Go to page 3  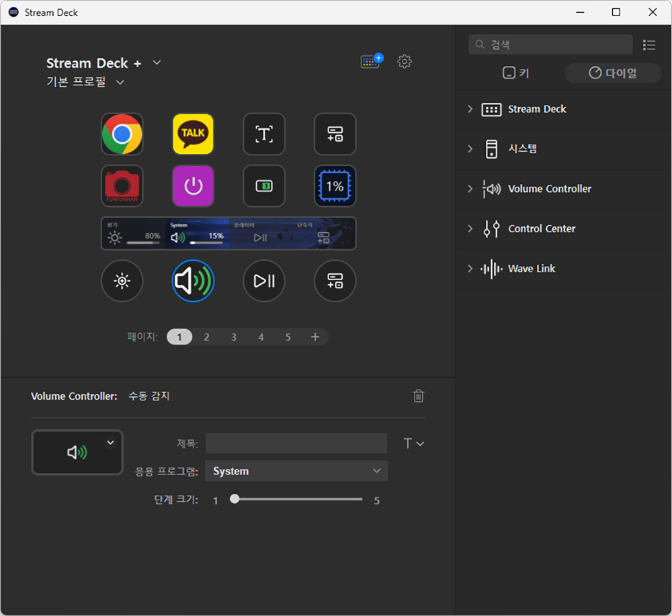click(x=234, y=337)
